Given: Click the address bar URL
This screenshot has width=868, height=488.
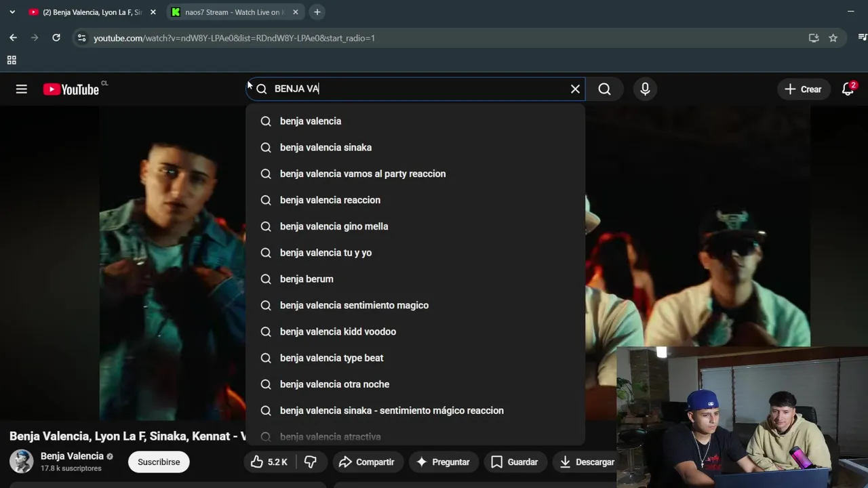Looking at the screenshot, I should tap(234, 38).
